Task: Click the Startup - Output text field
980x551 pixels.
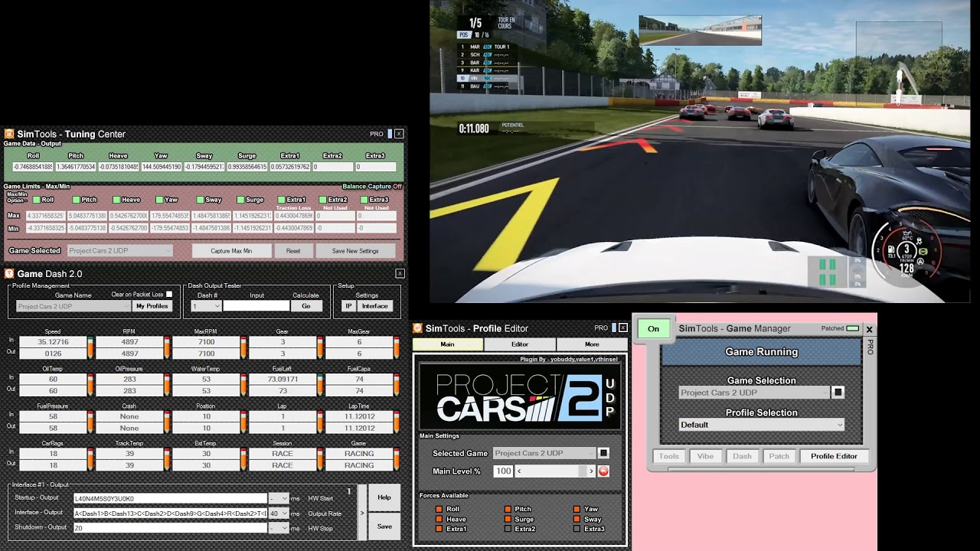Action: pos(170,499)
